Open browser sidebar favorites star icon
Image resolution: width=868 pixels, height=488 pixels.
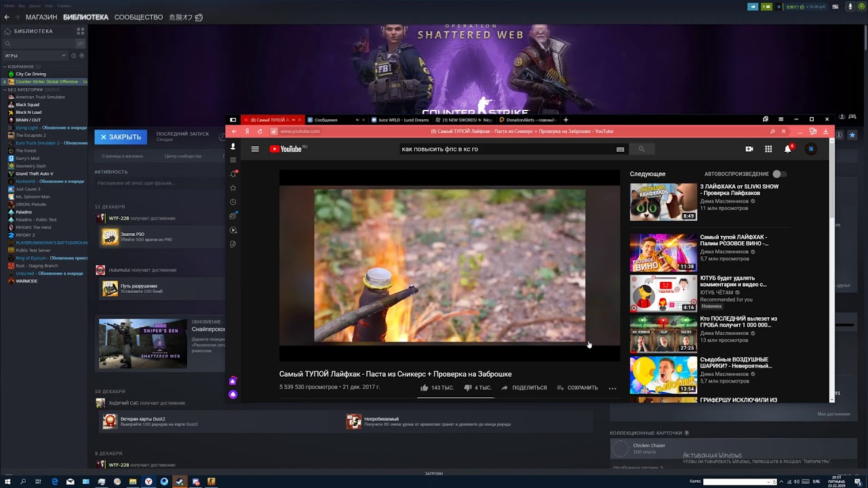[x=233, y=188]
